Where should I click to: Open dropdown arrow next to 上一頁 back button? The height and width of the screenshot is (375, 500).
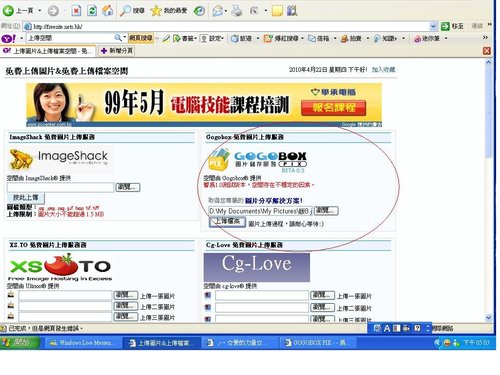pyautogui.click(x=40, y=11)
